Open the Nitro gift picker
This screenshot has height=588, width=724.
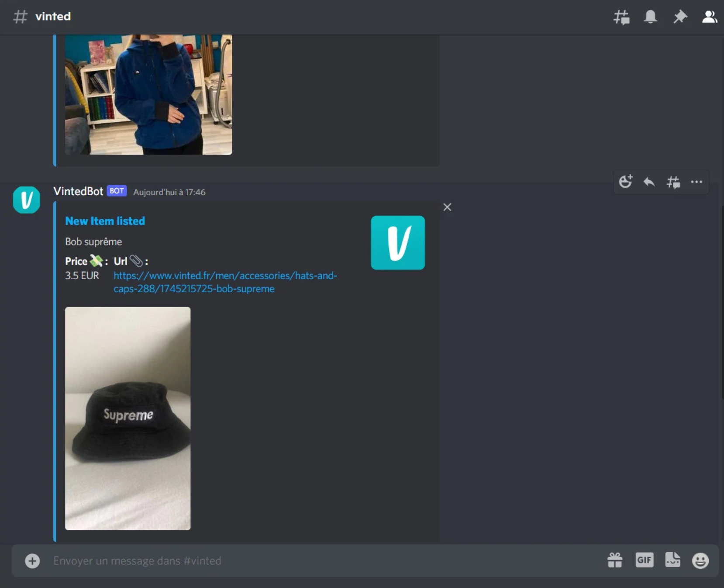615,560
